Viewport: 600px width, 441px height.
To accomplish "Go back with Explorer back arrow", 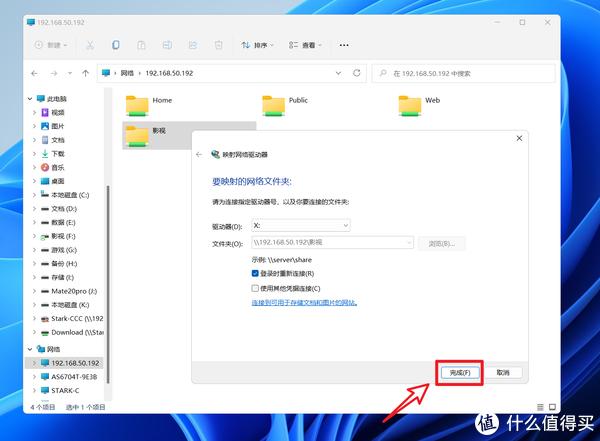I will click(x=34, y=73).
